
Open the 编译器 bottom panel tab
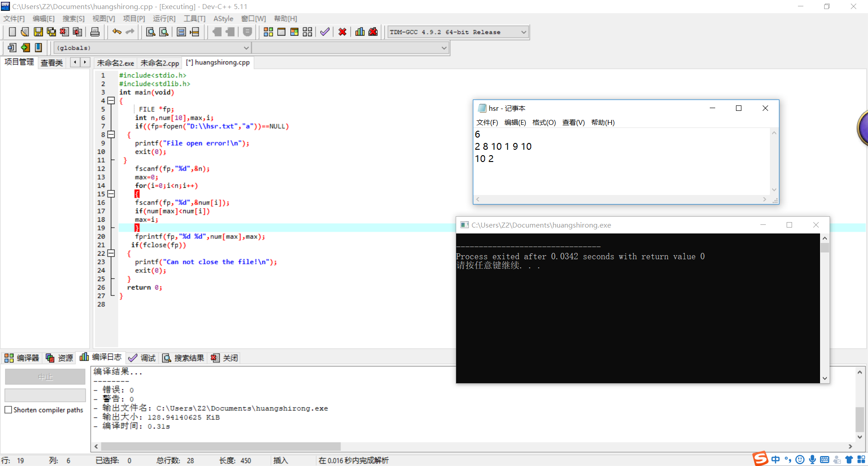(x=22, y=358)
